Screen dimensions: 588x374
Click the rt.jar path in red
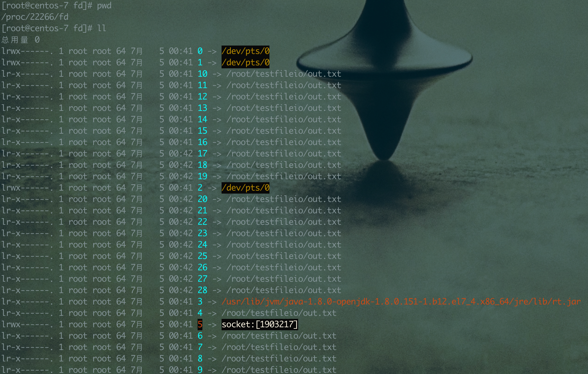pos(401,301)
